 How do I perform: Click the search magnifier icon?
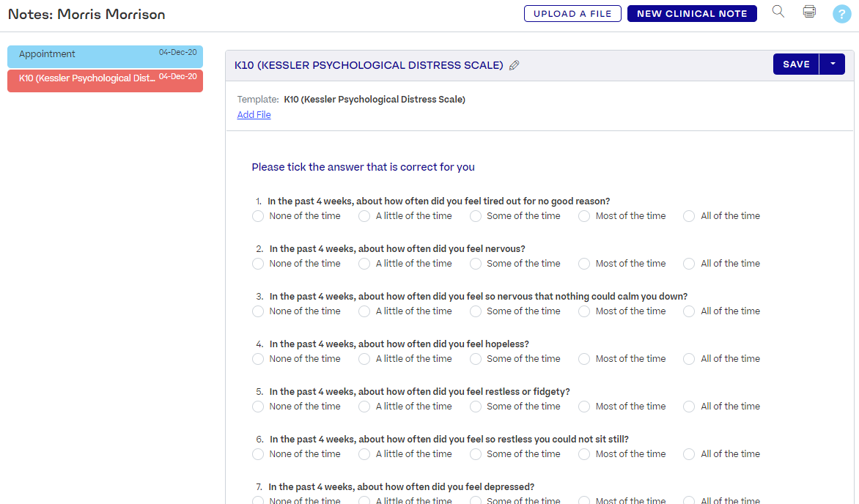tap(778, 12)
